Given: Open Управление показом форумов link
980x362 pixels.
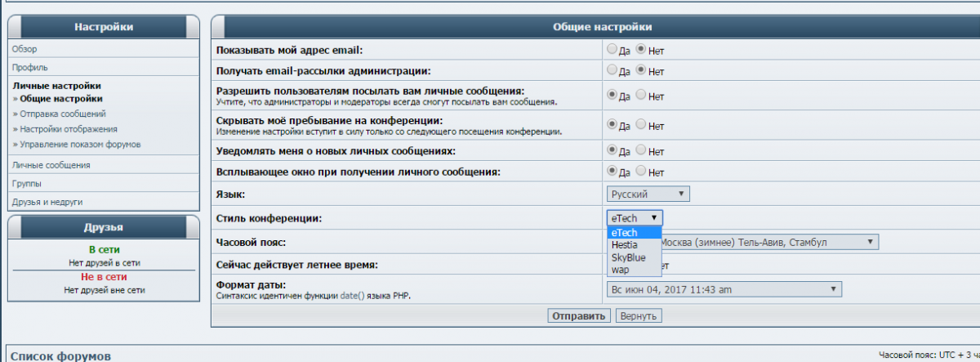Looking at the screenshot, I should point(79,145).
